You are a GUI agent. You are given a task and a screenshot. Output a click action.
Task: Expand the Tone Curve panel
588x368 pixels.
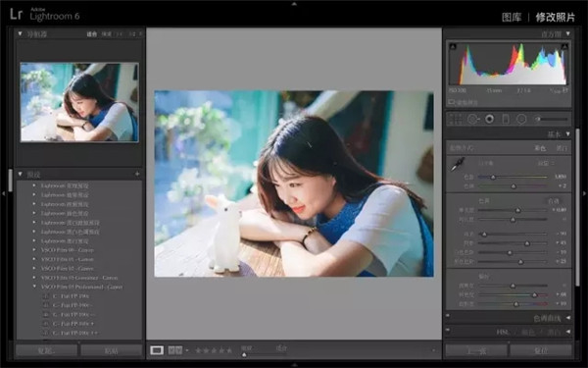[x=567, y=318]
